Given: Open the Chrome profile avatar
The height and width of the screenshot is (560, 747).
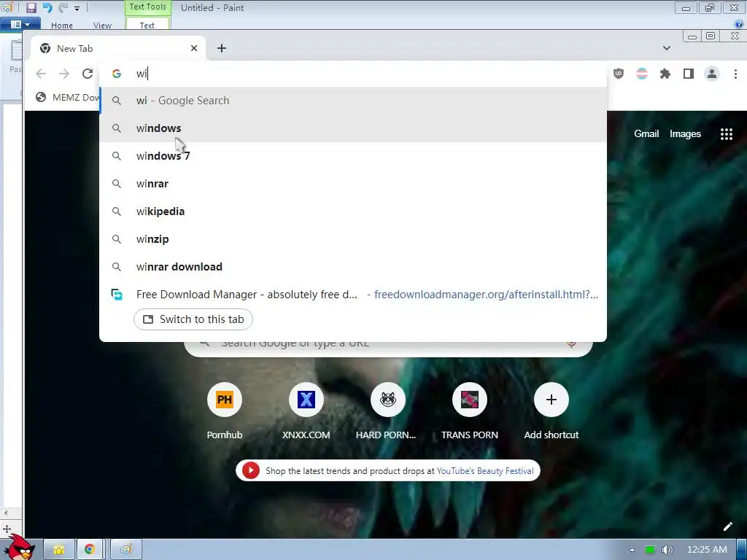Looking at the screenshot, I should point(712,74).
